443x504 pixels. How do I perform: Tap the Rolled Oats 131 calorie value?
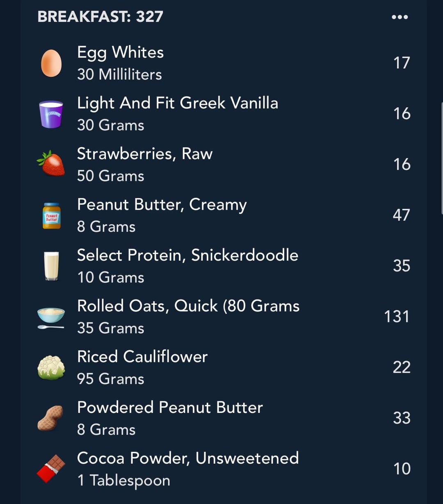(x=397, y=317)
